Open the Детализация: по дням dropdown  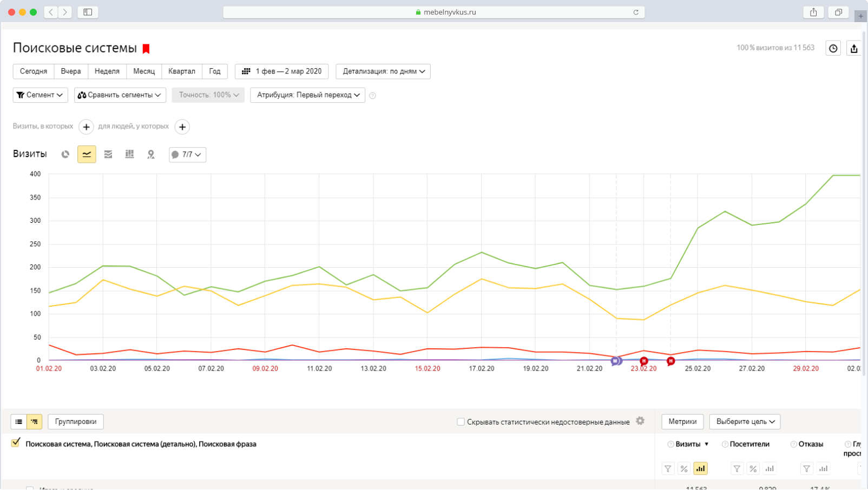383,71
